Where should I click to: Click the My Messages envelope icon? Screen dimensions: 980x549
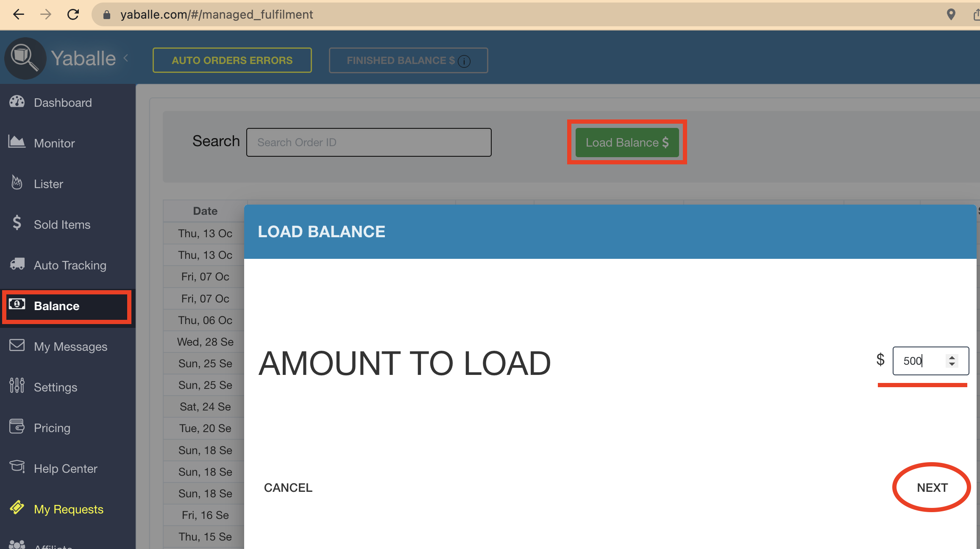17,345
